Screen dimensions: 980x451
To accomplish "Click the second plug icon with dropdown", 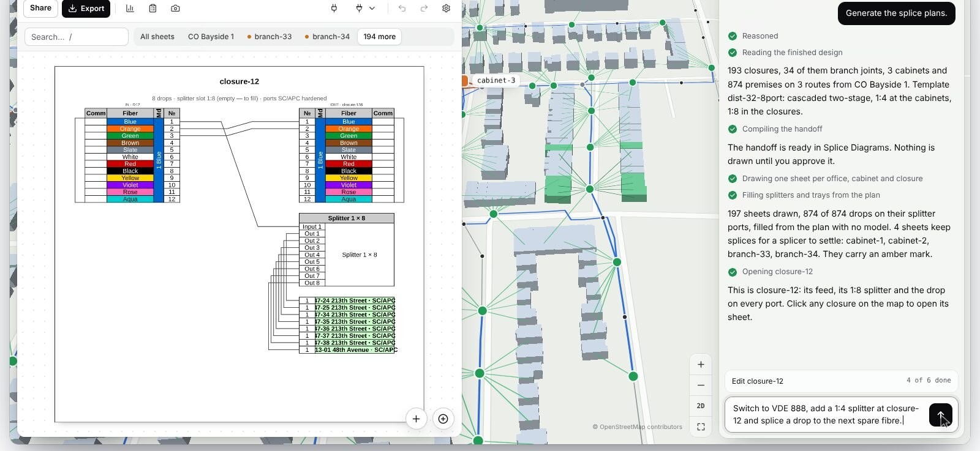I will point(360,9).
